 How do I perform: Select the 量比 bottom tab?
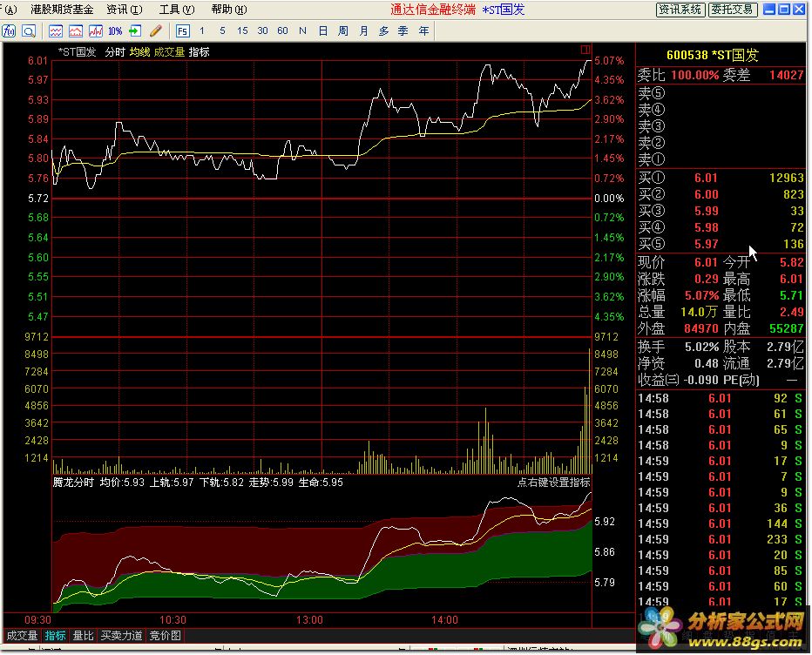[84, 636]
